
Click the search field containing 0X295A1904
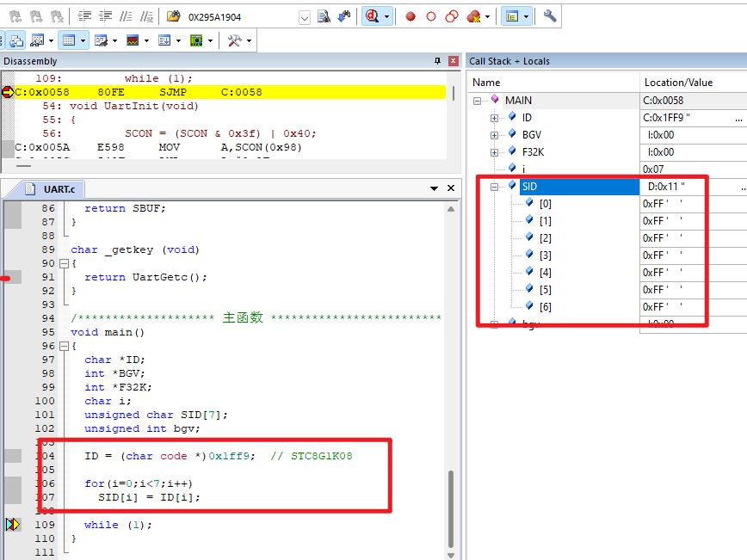(x=242, y=17)
